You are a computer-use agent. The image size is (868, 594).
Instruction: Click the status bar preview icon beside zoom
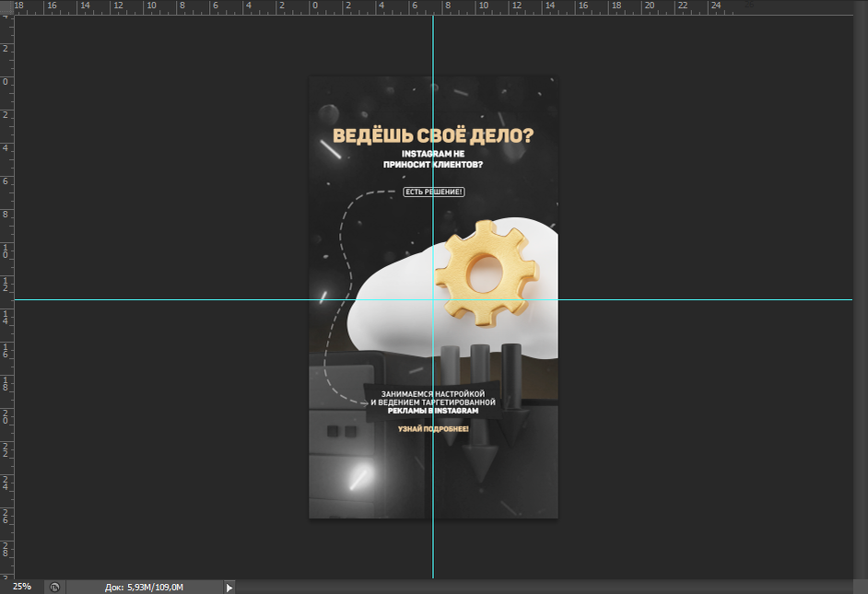54,587
